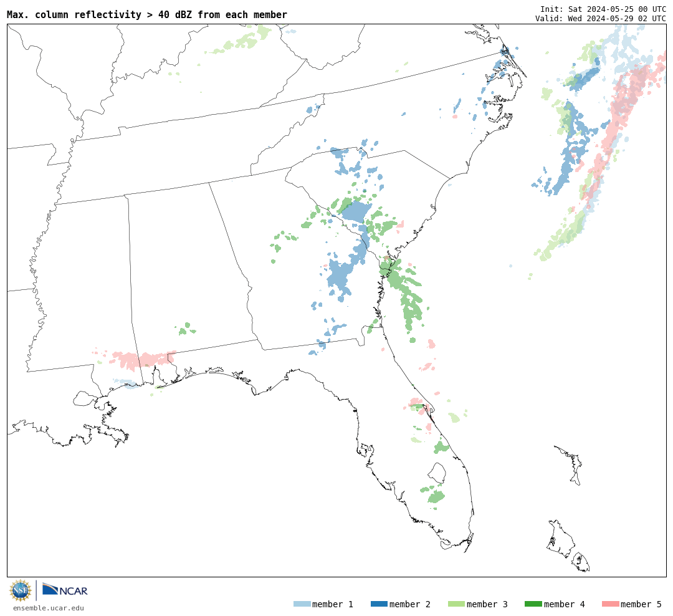
Task: Click the 'Valid: Wed 2024-05-29 02 UTC' text
Action: [x=601, y=19]
